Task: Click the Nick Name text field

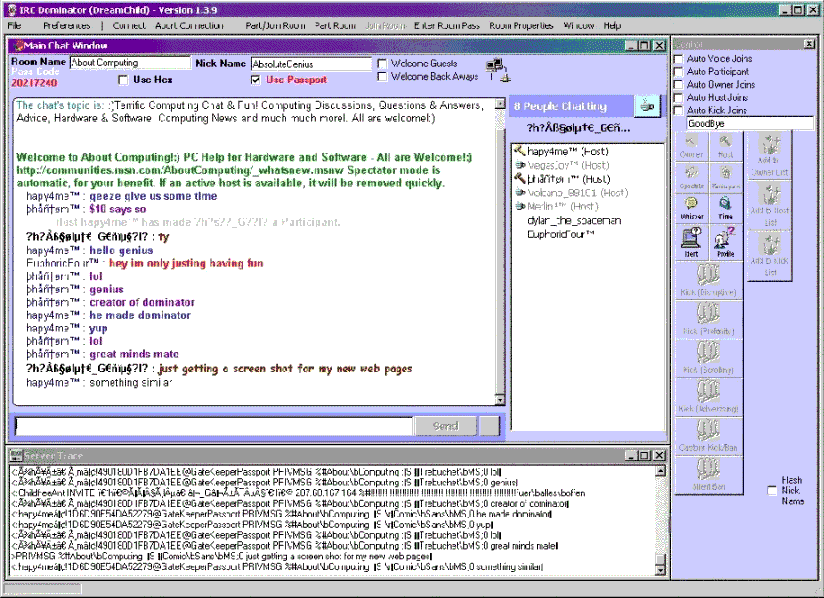Action: 308,63
